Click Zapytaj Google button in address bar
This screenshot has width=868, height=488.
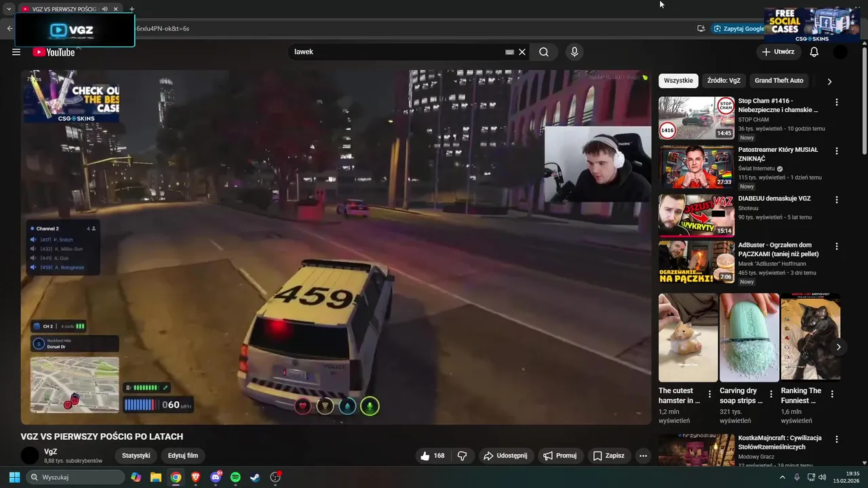pyautogui.click(x=738, y=28)
